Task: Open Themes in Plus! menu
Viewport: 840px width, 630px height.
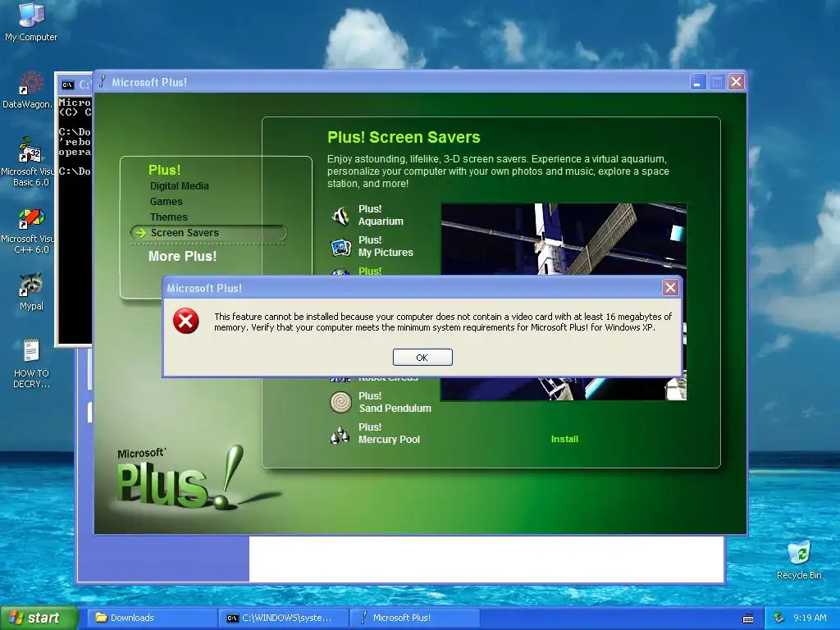Action: [169, 217]
